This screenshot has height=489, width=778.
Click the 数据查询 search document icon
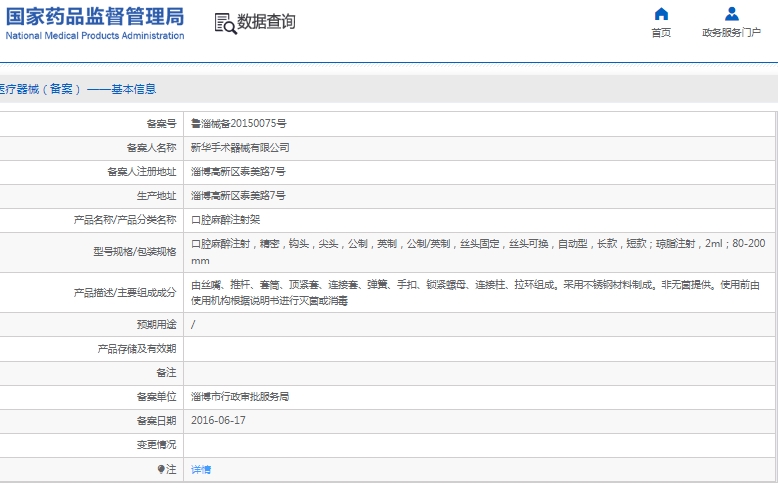click(x=225, y=23)
